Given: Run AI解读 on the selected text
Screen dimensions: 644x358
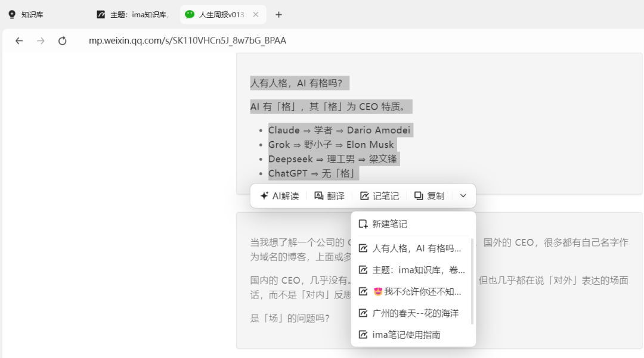Looking at the screenshot, I should [279, 196].
